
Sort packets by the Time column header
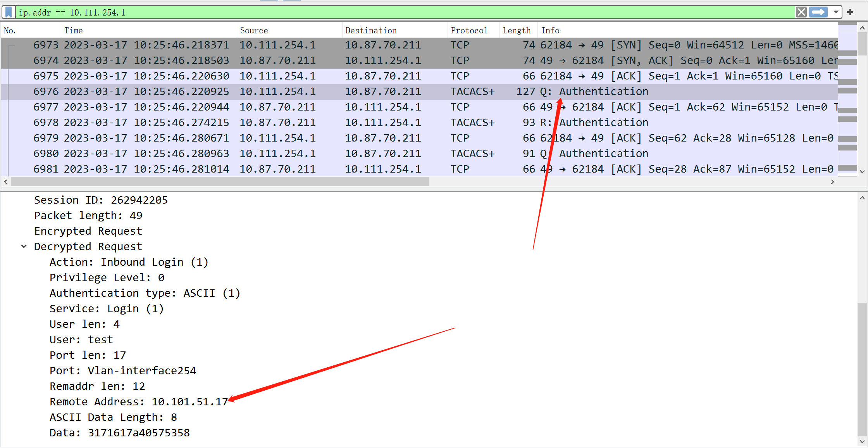point(74,30)
